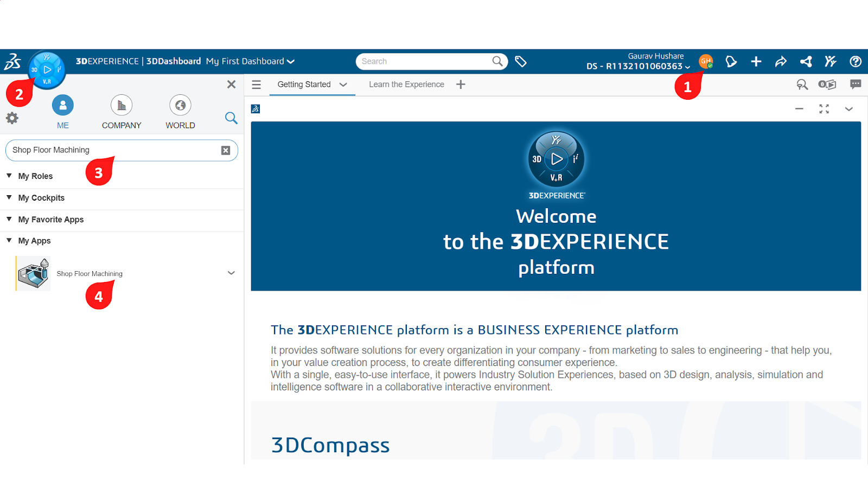Collapse the My Roles section
Image resolution: width=868 pixels, height=488 pixels.
click(9, 176)
